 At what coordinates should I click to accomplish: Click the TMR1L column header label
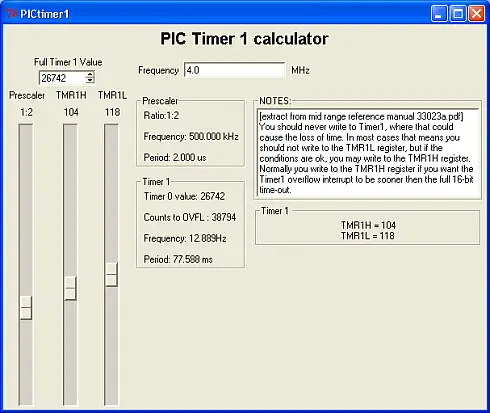(112, 95)
